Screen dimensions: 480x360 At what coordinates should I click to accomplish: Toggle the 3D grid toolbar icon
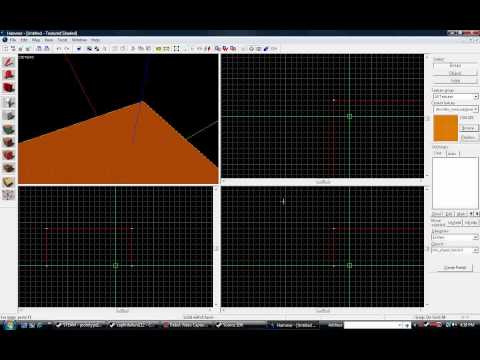[13, 49]
